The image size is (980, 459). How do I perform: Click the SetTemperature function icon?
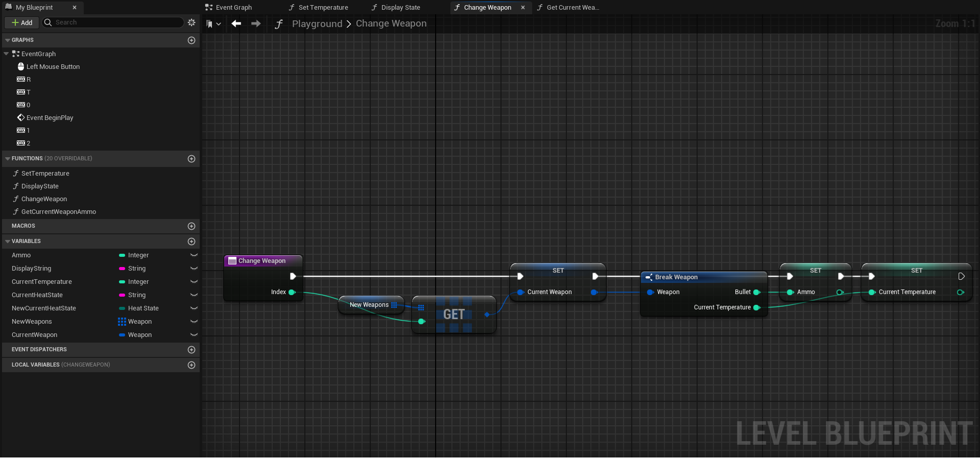click(16, 174)
